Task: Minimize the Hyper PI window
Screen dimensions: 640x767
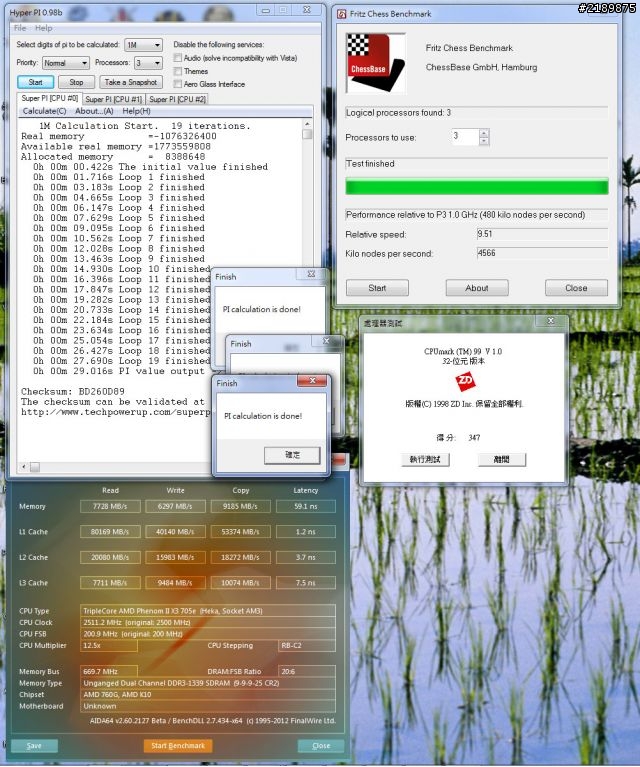Action: pyautogui.click(x=266, y=10)
